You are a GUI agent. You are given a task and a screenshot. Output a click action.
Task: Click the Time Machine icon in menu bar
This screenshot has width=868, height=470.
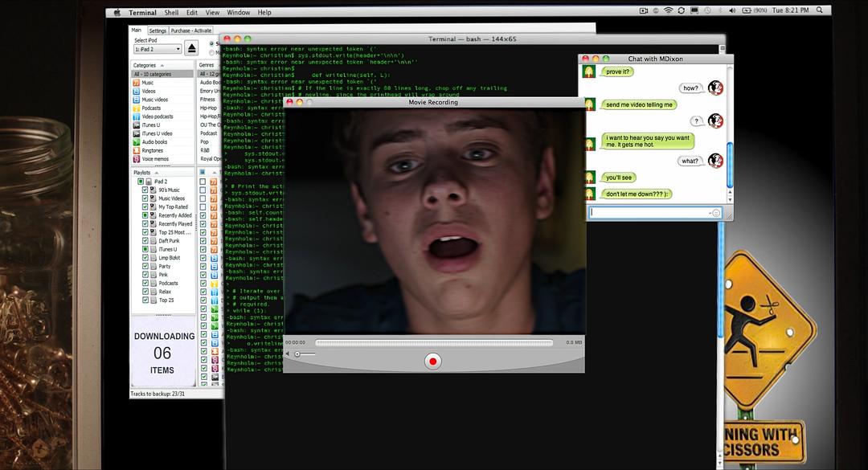coord(707,10)
